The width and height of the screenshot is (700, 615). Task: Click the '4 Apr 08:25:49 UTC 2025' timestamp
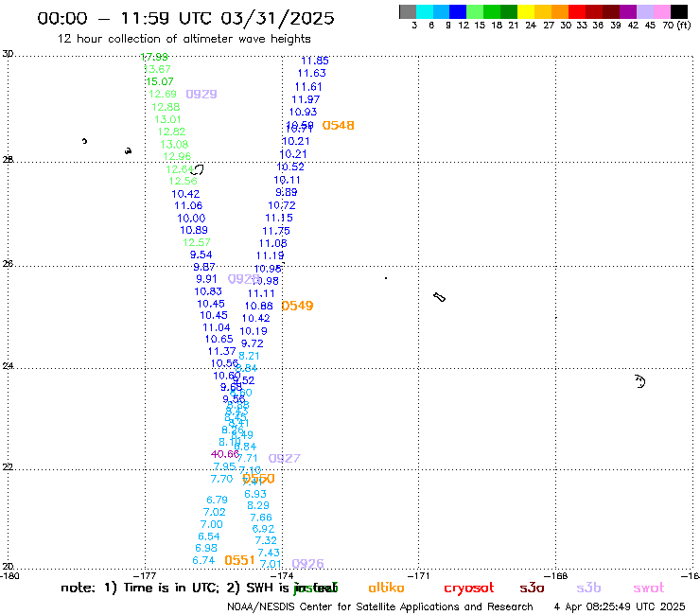(x=620, y=607)
